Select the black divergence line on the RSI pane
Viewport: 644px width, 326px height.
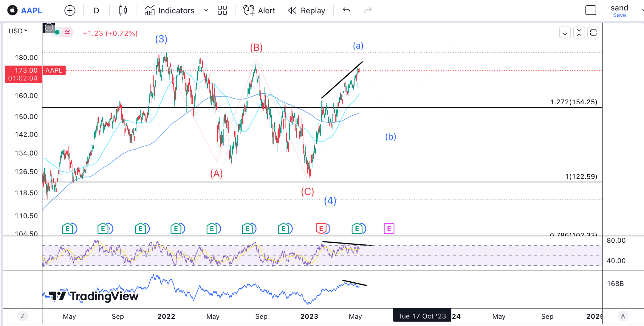coord(347,243)
